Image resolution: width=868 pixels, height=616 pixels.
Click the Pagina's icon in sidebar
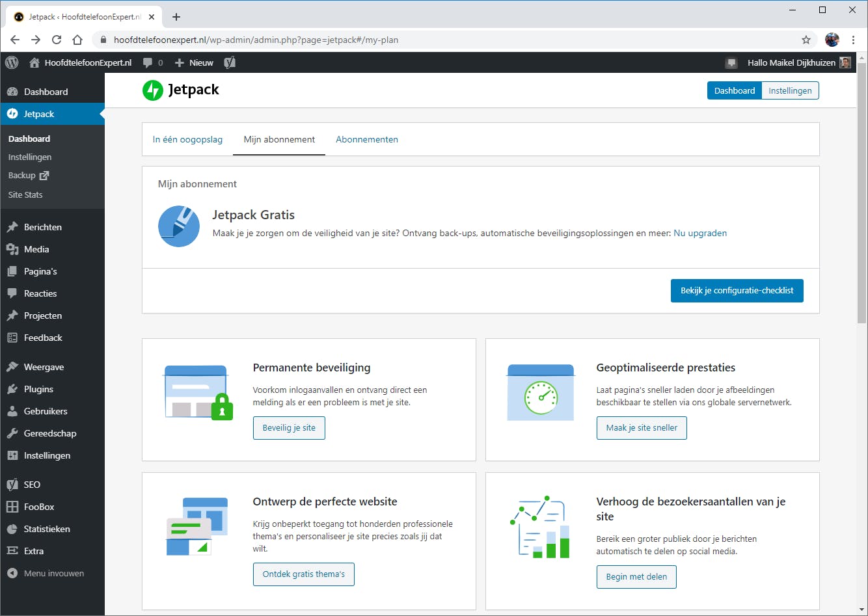pos(12,271)
